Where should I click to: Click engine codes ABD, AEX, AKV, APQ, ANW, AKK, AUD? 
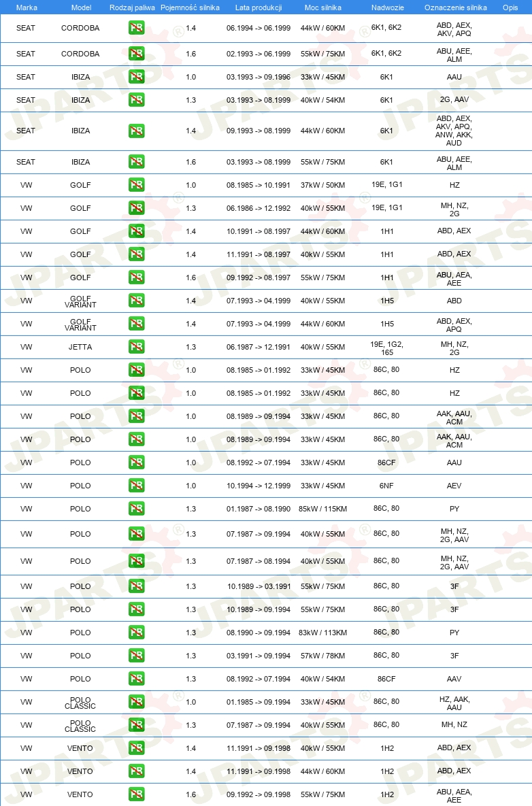[x=454, y=131]
